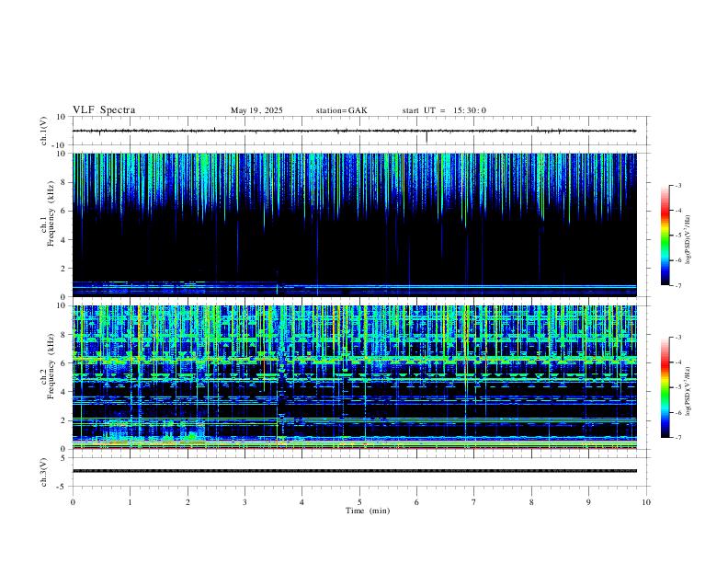Click time axis tick label "0"

[x=73, y=502]
